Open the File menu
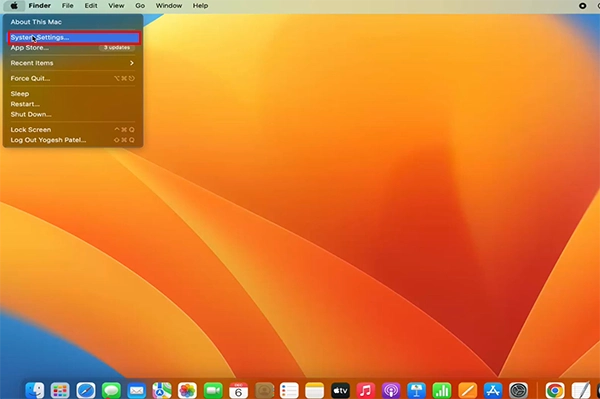600x399 pixels. pos(68,6)
